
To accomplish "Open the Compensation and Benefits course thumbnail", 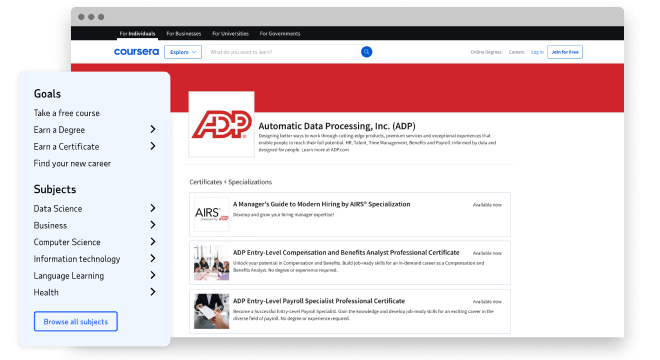I will pyautogui.click(x=211, y=263).
